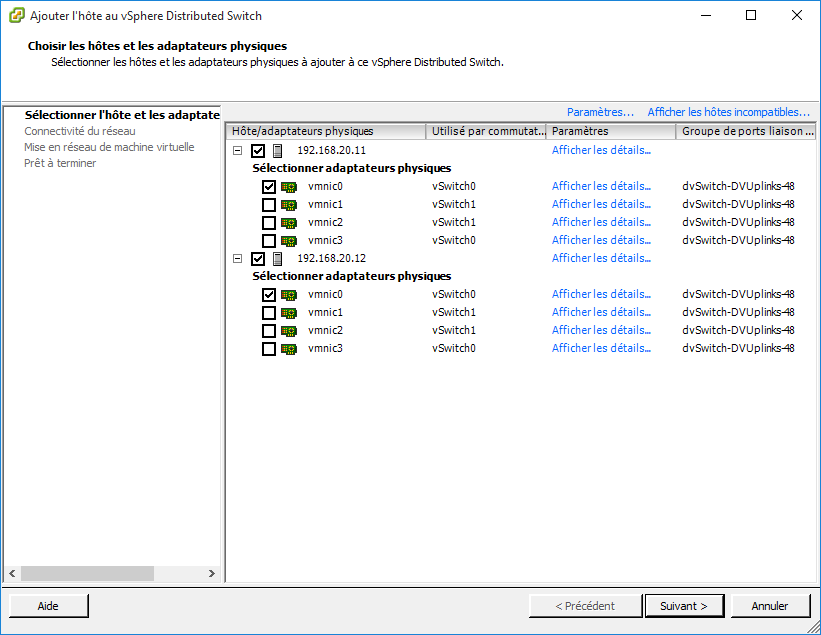Collapse the 192.168.20.11 host tree
The width and height of the screenshot is (821, 635).
[x=237, y=151]
